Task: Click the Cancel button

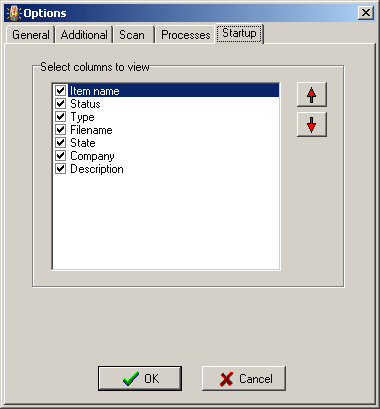Action: [244, 379]
